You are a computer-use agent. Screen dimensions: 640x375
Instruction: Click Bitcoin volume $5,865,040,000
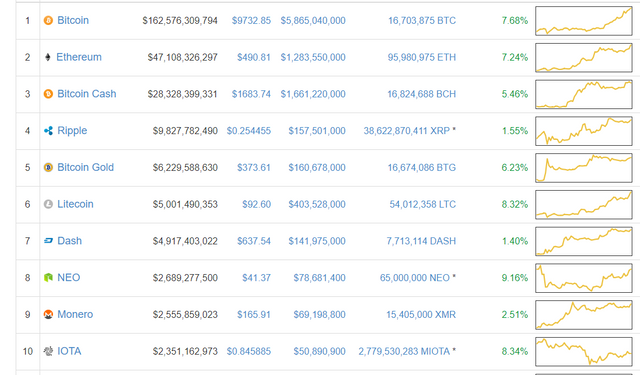pyautogui.click(x=313, y=20)
